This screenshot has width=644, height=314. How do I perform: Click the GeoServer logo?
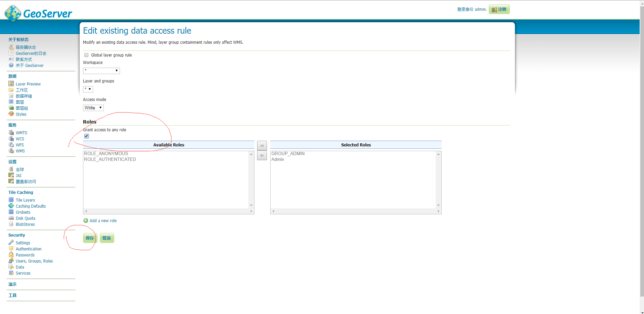[38, 13]
